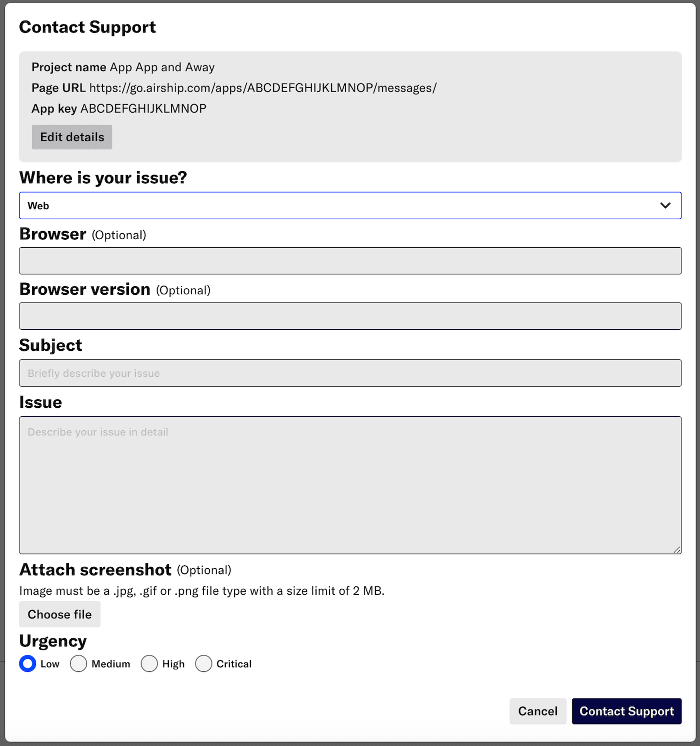Click the App key value text
700x746 pixels.
pos(143,109)
